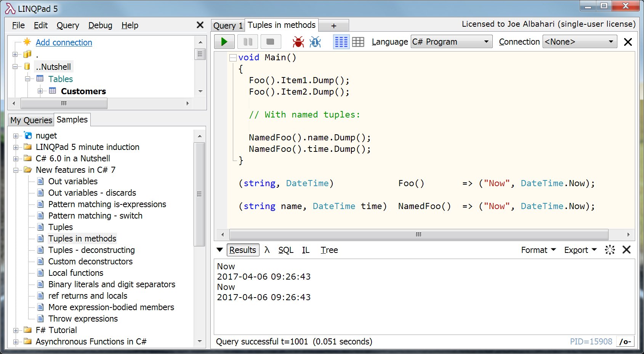Image resolution: width=644 pixels, height=354 pixels.
Task: Click the nuget icon under Samples
Action: [x=27, y=135]
